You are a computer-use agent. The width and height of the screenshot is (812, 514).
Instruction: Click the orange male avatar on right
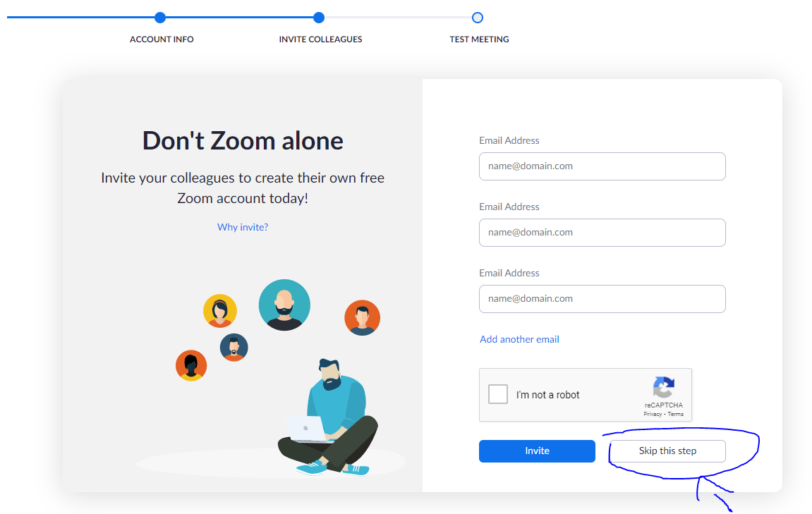click(363, 318)
